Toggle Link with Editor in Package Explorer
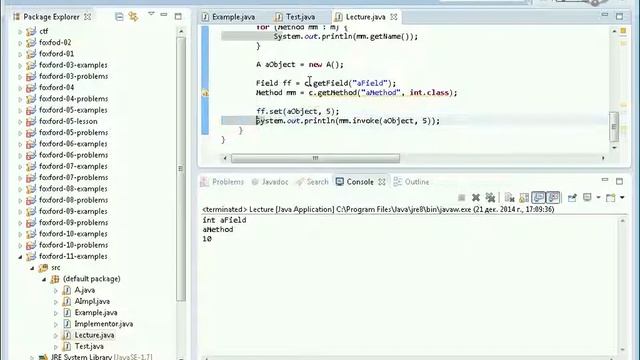This screenshot has height=360, width=640. [x=133, y=17]
